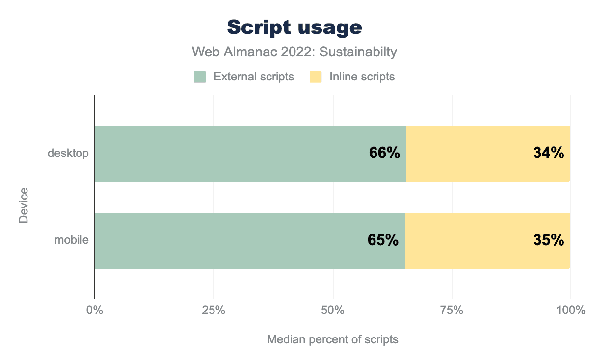Click the green External scripts legend swatch

click(200, 77)
